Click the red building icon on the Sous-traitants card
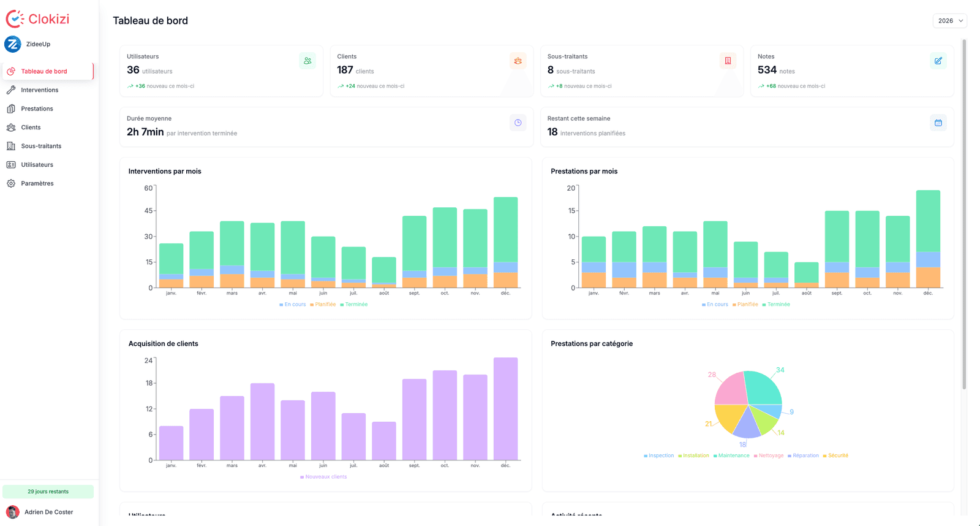Image resolution: width=980 pixels, height=526 pixels. coord(728,61)
